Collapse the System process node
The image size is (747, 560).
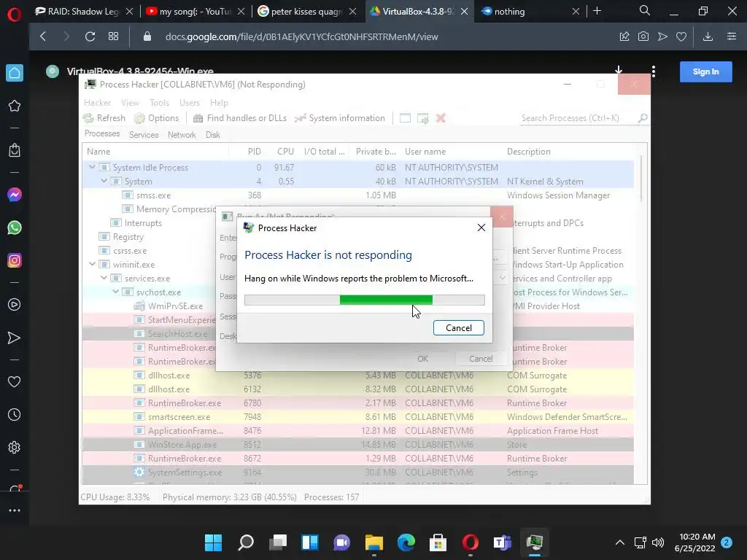coord(104,181)
